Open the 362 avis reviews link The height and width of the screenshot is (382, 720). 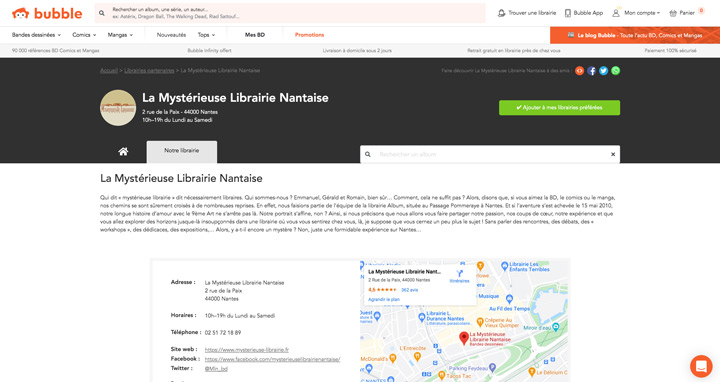[409, 290]
